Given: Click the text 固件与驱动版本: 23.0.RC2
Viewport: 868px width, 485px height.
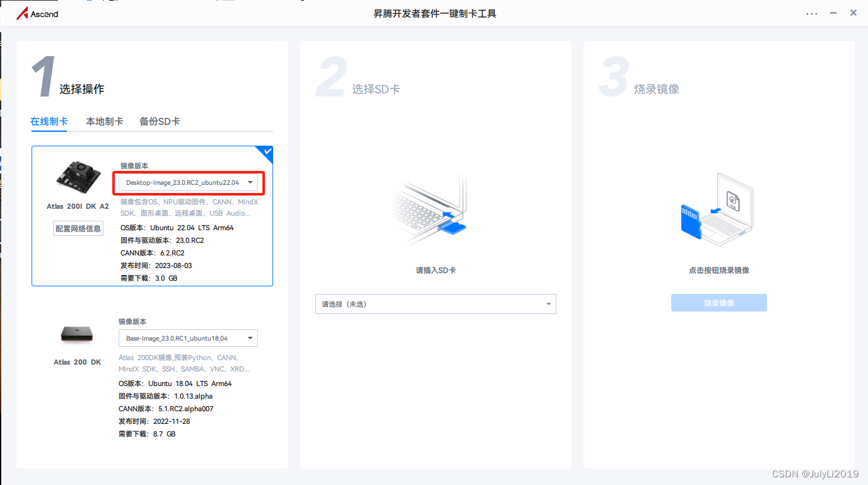Looking at the screenshot, I should tap(162, 240).
